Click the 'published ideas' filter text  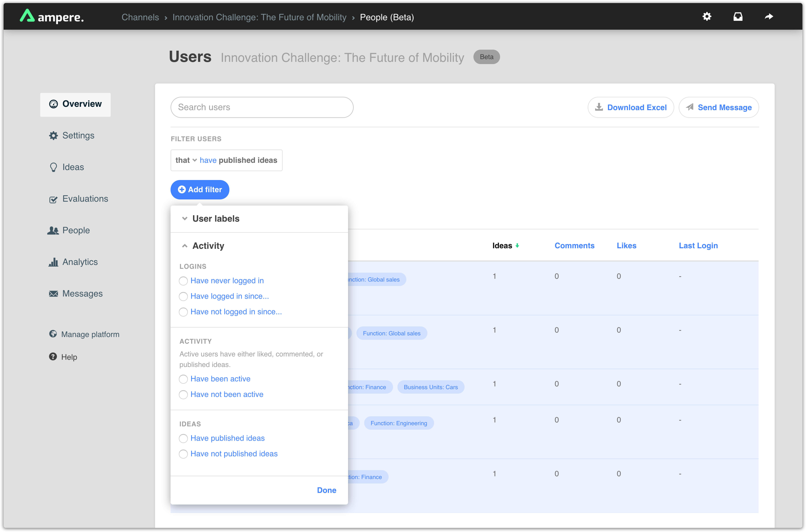click(248, 160)
